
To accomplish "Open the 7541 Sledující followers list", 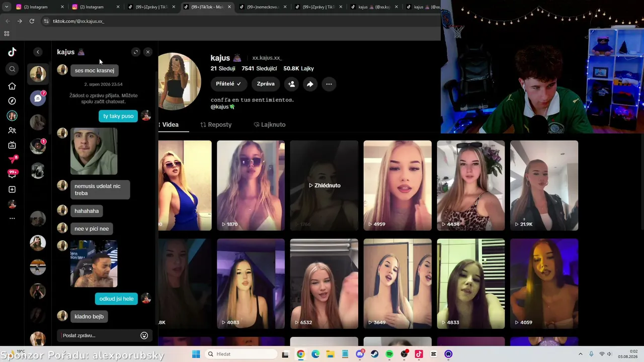I will coord(259,68).
